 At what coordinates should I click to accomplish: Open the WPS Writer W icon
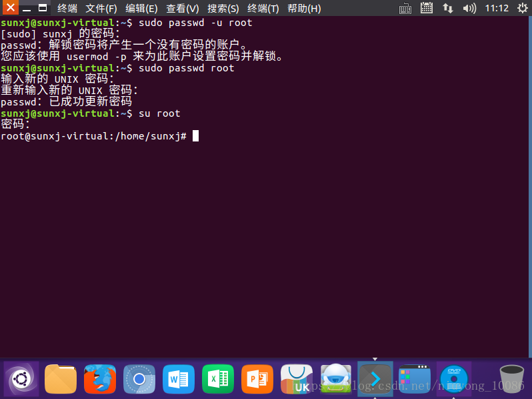[x=179, y=379]
